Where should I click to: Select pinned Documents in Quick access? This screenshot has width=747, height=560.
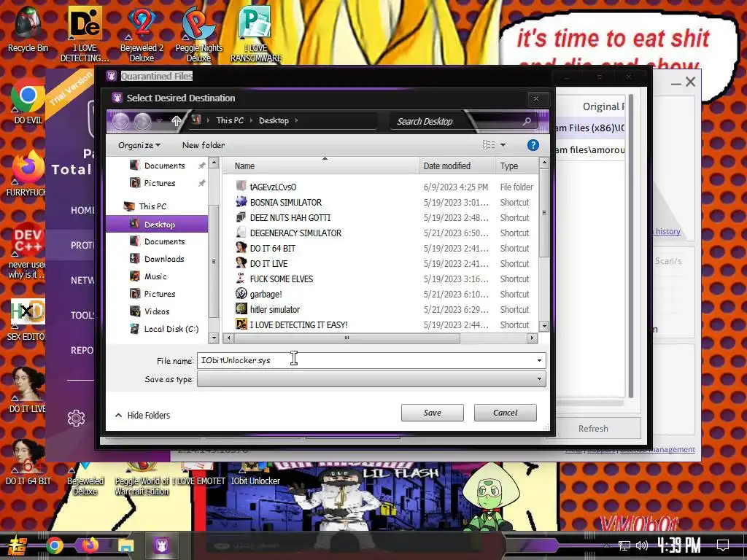164,166
